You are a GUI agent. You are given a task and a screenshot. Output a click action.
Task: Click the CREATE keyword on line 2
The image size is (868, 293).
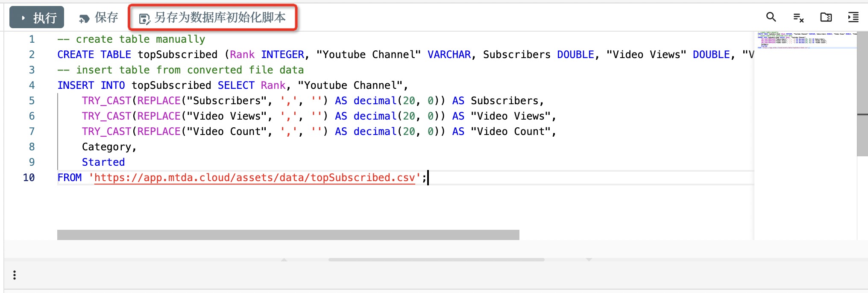tap(76, 55)
